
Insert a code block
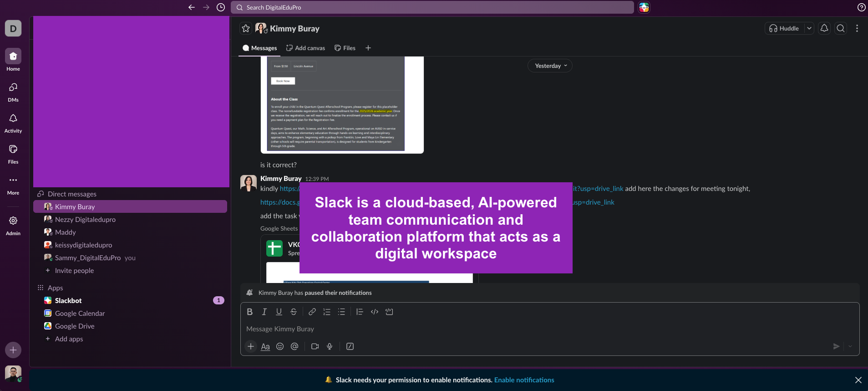click(x=389, y=312)
